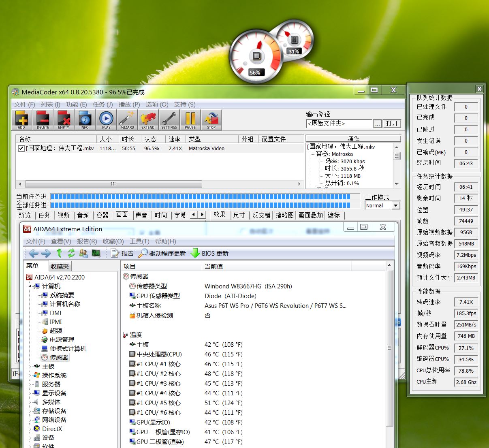The image size is (489, 448).
Task: Click the ADD file toolbar icon
Action: click(21, 120)
